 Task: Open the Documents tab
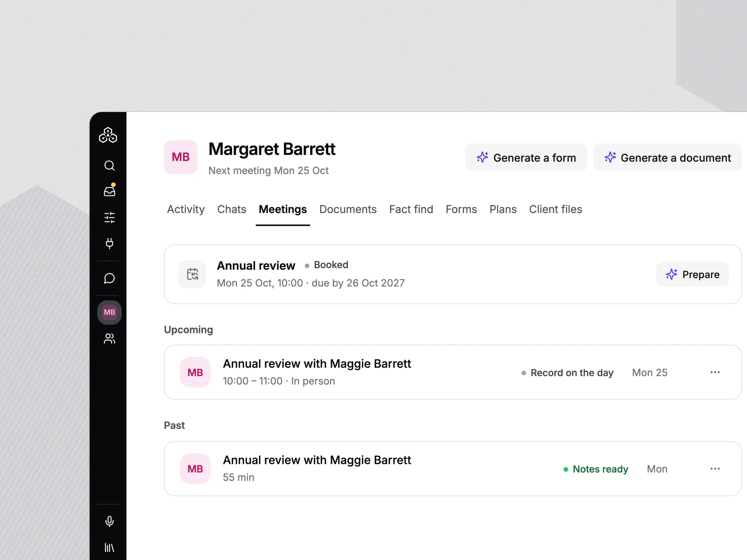pos(348,210)
